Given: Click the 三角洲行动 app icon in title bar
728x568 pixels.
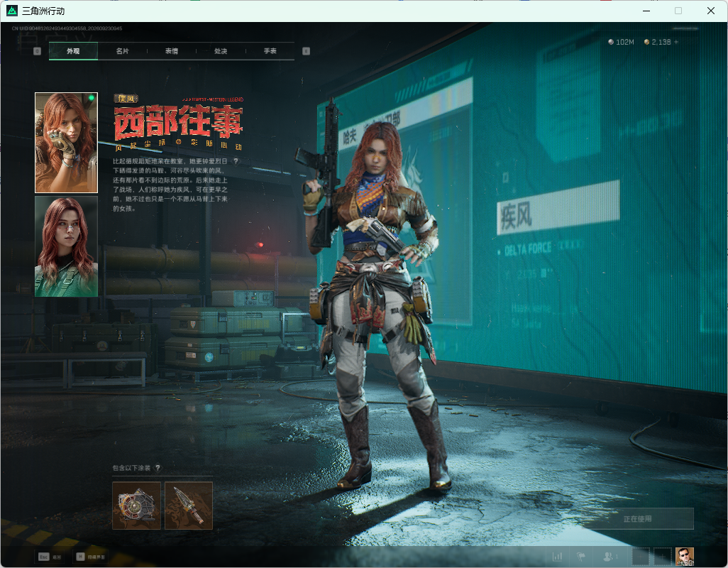Looking at the screenshot, I should 12,10.
